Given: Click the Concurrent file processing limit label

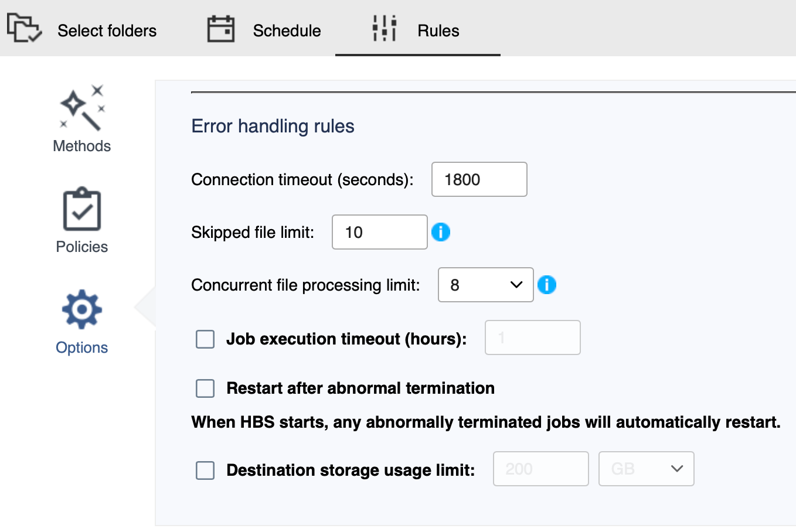Looking at the screenshot, I should tap(306, 285).
